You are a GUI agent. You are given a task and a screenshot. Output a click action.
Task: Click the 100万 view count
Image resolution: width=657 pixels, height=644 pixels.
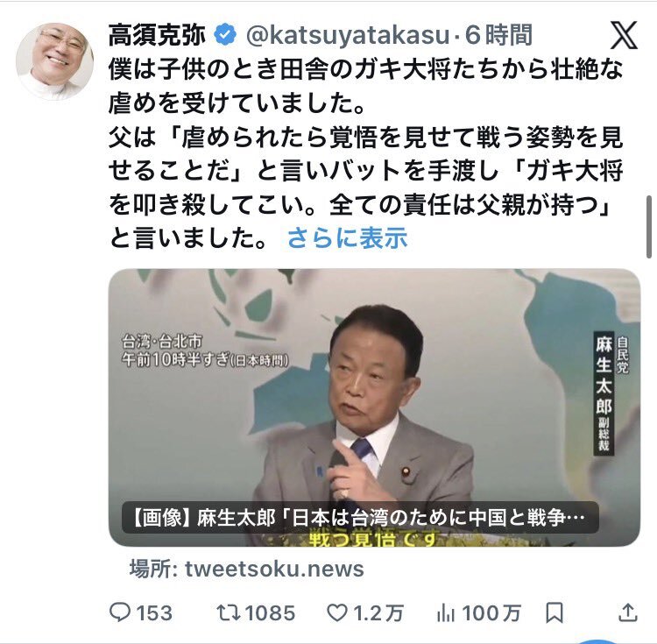pyautogui.click(x=491, y=613)
